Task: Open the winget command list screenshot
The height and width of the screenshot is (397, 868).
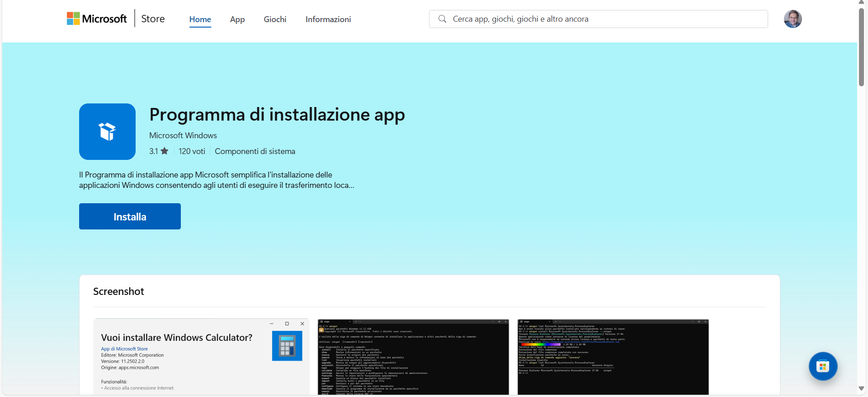Action: click(413, 357)
